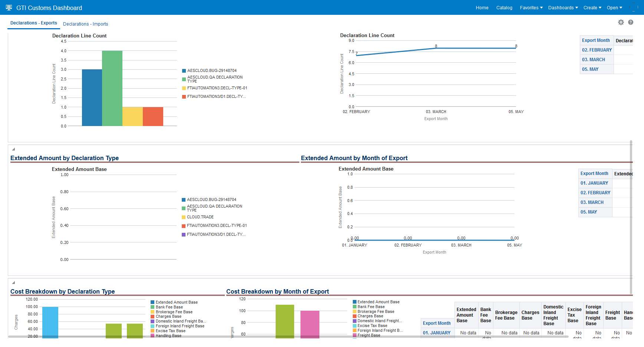Click the Freight Base swatch in Cost Breakdown by Month legend

click(x=355, y=336)
